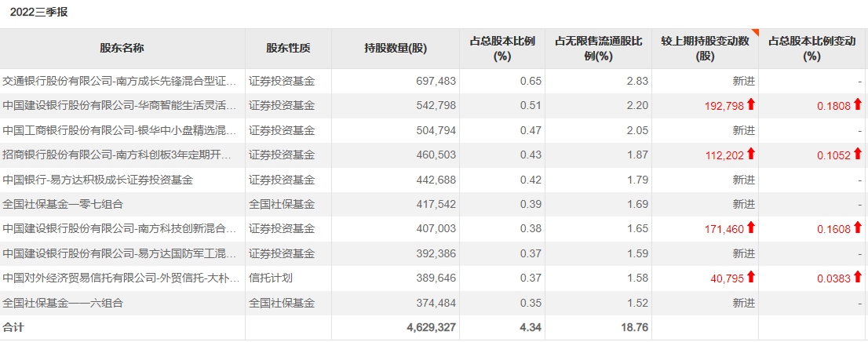Click the red arrow next to 0.1808

(x=857, y=105)
